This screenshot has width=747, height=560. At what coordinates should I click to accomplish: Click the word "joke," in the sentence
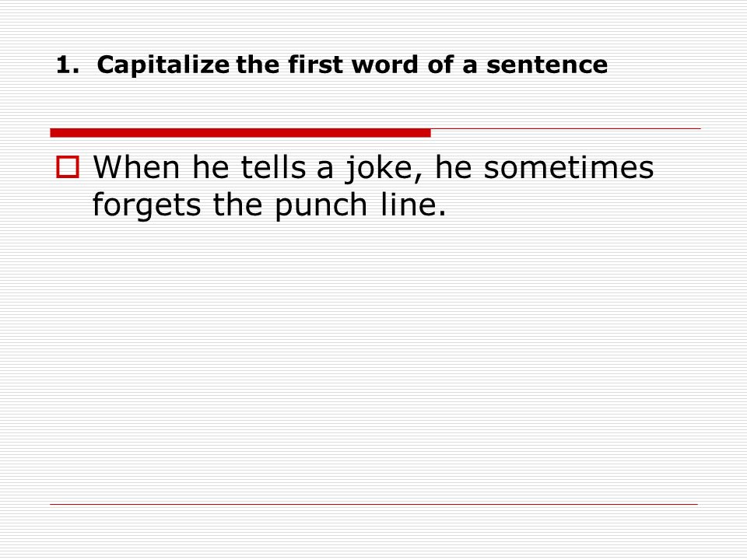click(384, 170)
